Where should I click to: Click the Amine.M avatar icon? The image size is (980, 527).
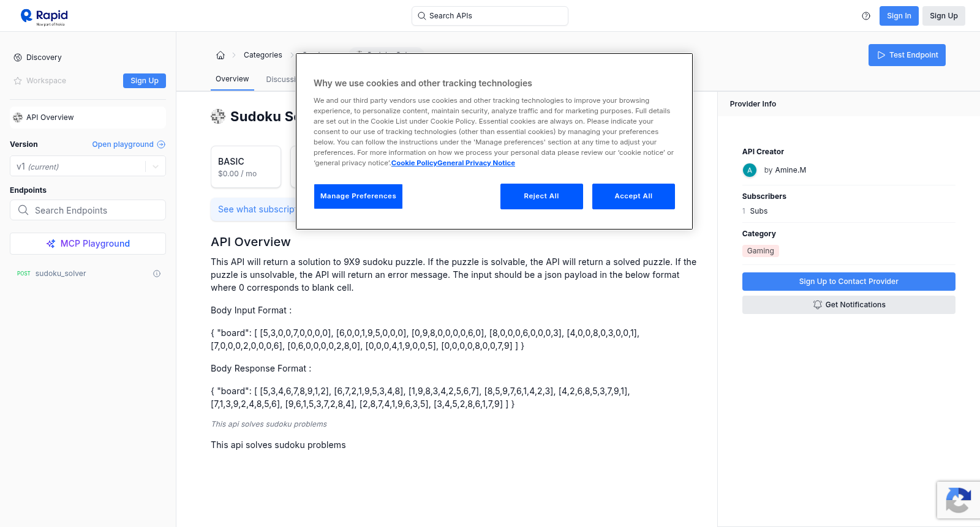(750, 170)
